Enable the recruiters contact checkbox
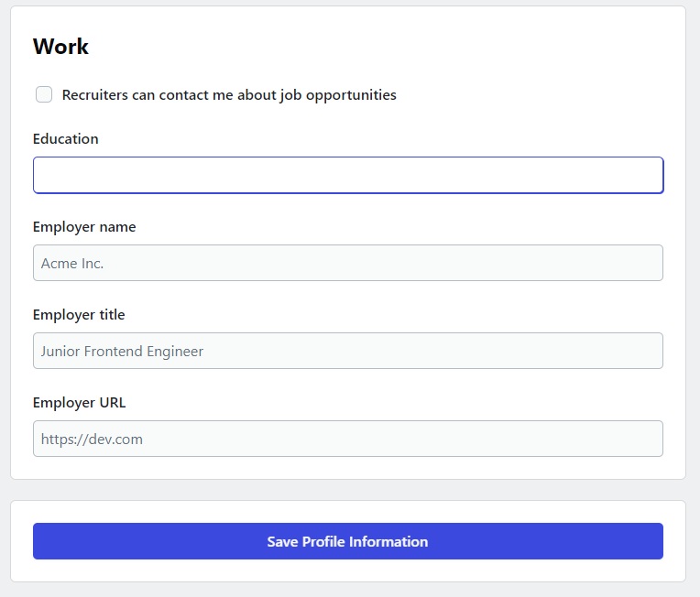The width and height of the screenshot is (700, 597). click(x=44, y=94)
